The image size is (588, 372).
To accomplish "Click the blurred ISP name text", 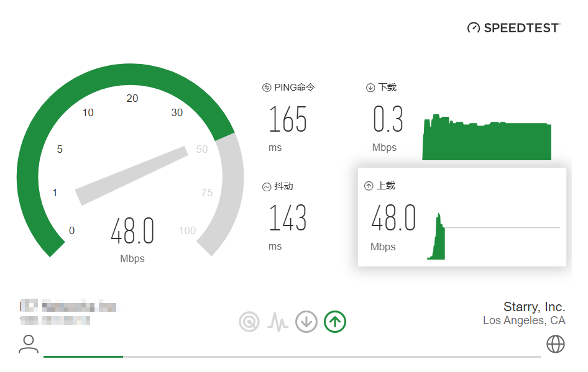I will (x=68, y=306).
